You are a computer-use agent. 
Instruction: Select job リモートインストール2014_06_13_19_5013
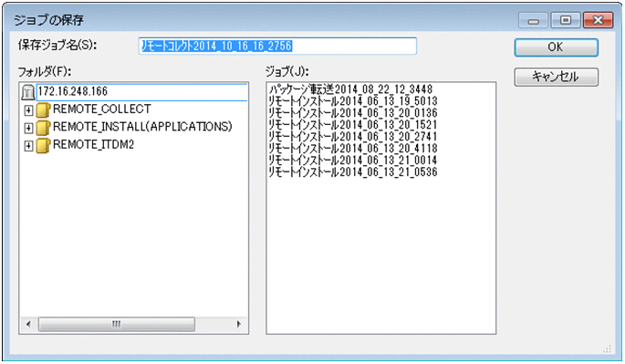[353, 101]
